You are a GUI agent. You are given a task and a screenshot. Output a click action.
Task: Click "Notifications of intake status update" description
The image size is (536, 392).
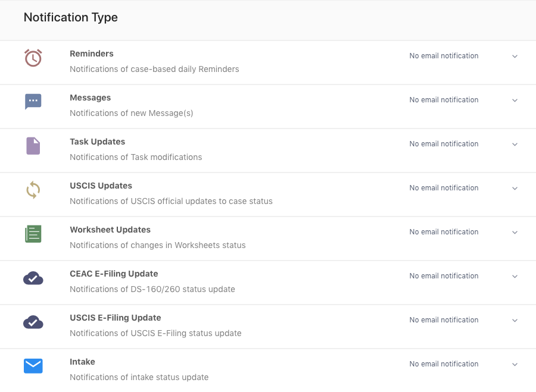[139, 377]
